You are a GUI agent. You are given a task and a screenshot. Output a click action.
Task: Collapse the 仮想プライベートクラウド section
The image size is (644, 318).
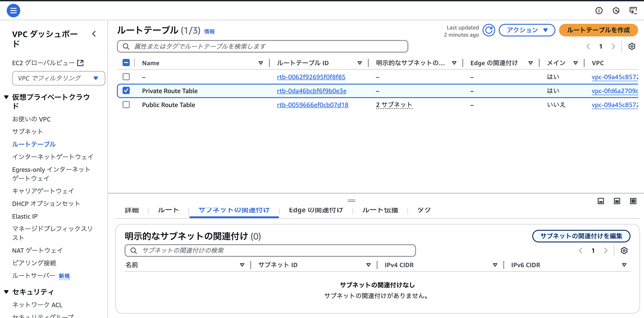point(7,97)
